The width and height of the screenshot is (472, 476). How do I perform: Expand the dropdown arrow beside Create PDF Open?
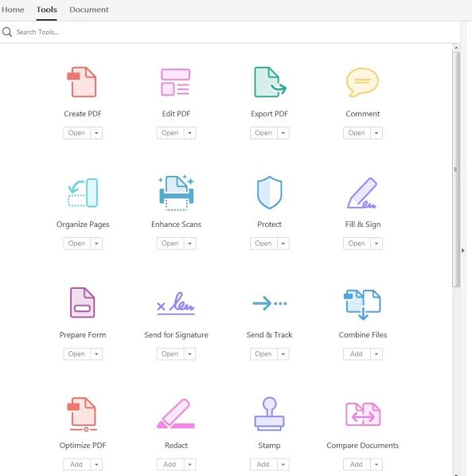pos(96,133)
